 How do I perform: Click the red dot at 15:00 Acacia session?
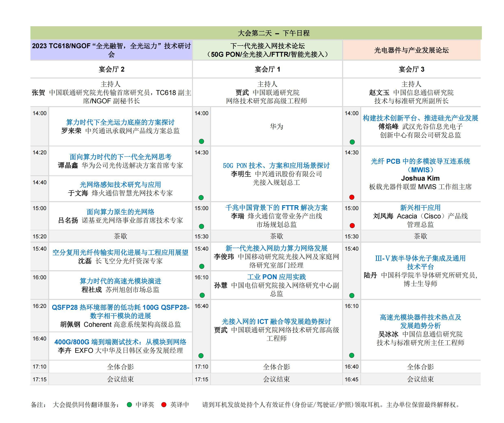pyautogui.click(x=352, y=226)
